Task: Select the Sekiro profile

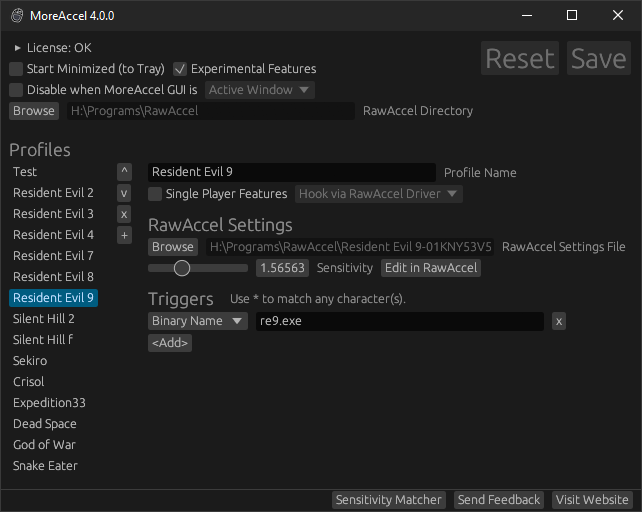Action: click(x=30, y=361)
